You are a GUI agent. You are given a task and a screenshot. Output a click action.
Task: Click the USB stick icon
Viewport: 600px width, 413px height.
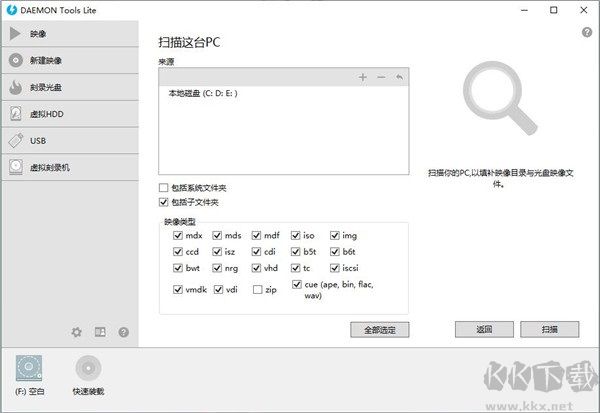(16, 141)
